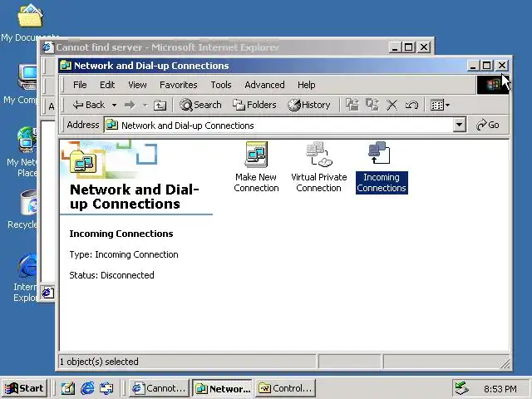The height and width of the screenshot is (399, 532).
Task: Open the Forward button history dropdown arrow
Action: coord(145,106)
